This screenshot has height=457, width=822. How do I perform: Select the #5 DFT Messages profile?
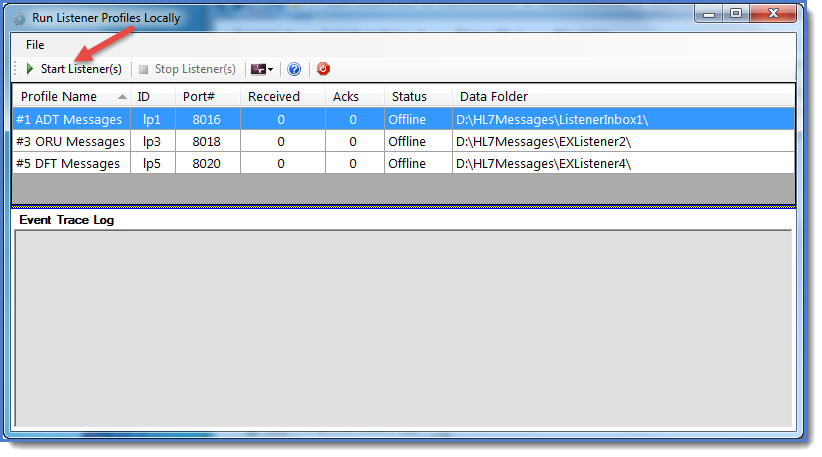click(71, 164)
